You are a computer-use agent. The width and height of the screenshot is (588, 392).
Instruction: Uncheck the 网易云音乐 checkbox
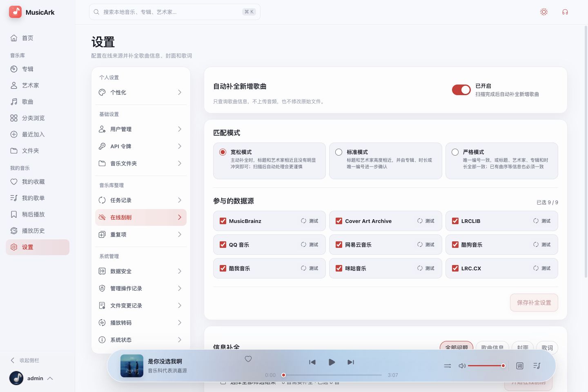coord(339,245)
